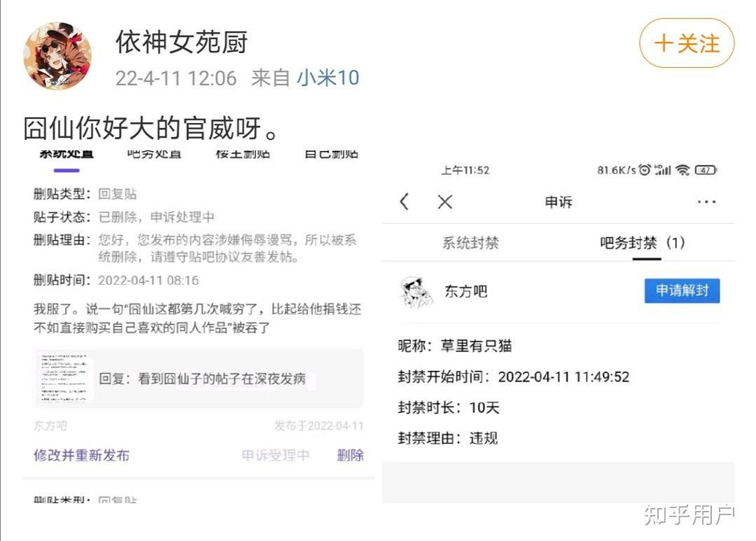Tap the WiFi icon in the status bar

683,170
